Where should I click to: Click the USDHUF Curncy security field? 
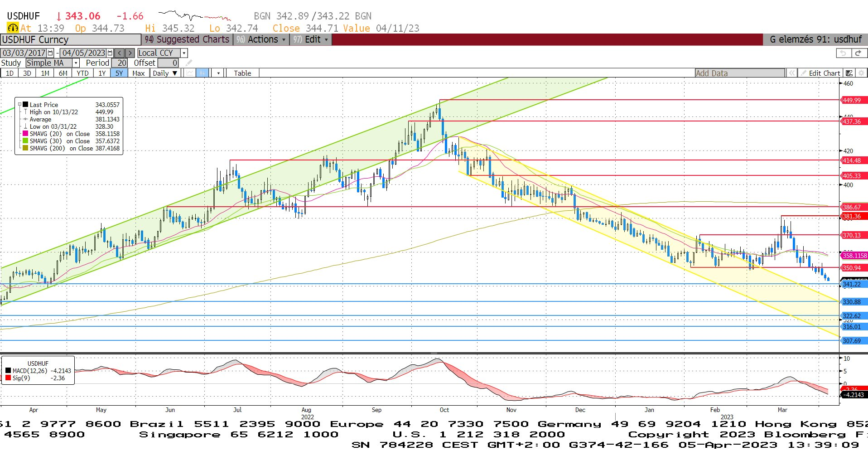[x=71, y=39]
